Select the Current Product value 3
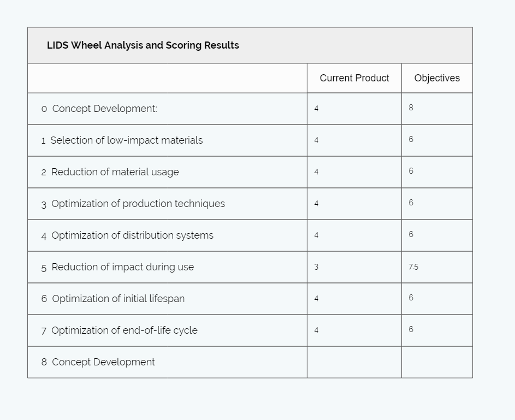 (x=316, y=267)
